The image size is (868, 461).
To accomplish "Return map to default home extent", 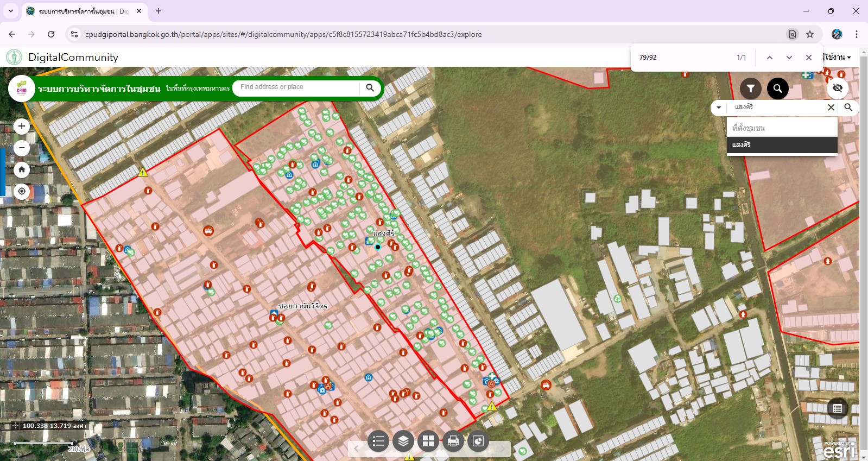I will coord(22,169).
